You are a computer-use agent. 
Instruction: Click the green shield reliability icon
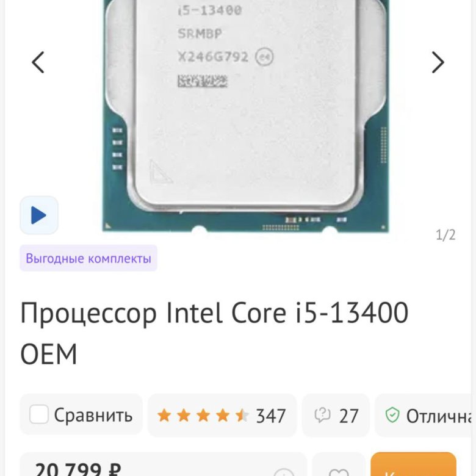392,415
